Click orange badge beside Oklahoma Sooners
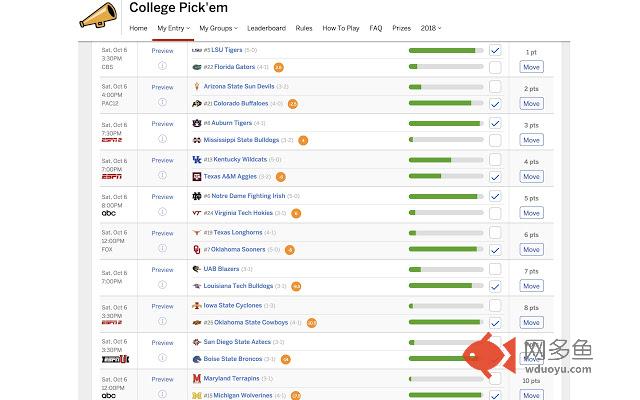Viewport: 640px width, 400px height. pyautogui.click(x=290, y=250)
